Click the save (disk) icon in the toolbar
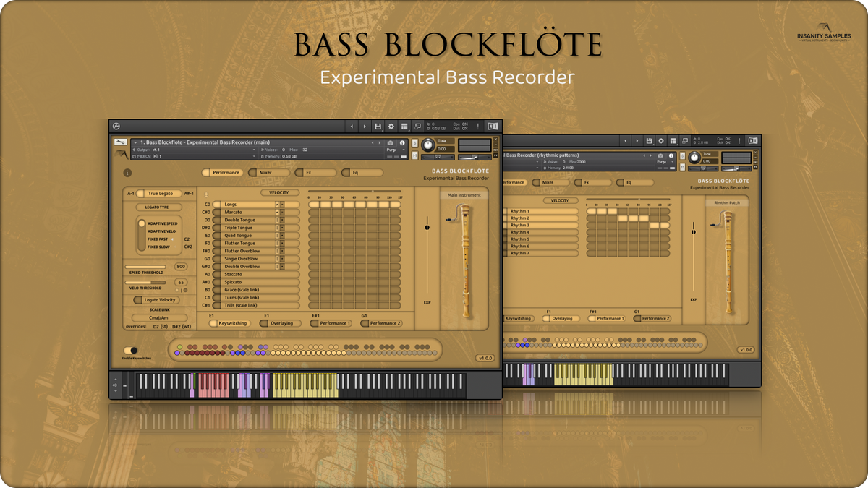 [378, 126]
